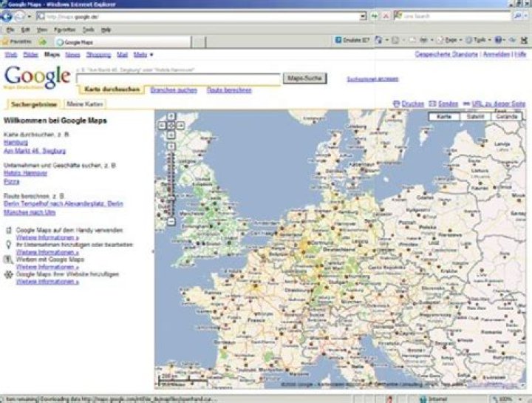This screenshot has width=532, height=403.
Task: Open the File menu
Action: (x=10, y=30)
